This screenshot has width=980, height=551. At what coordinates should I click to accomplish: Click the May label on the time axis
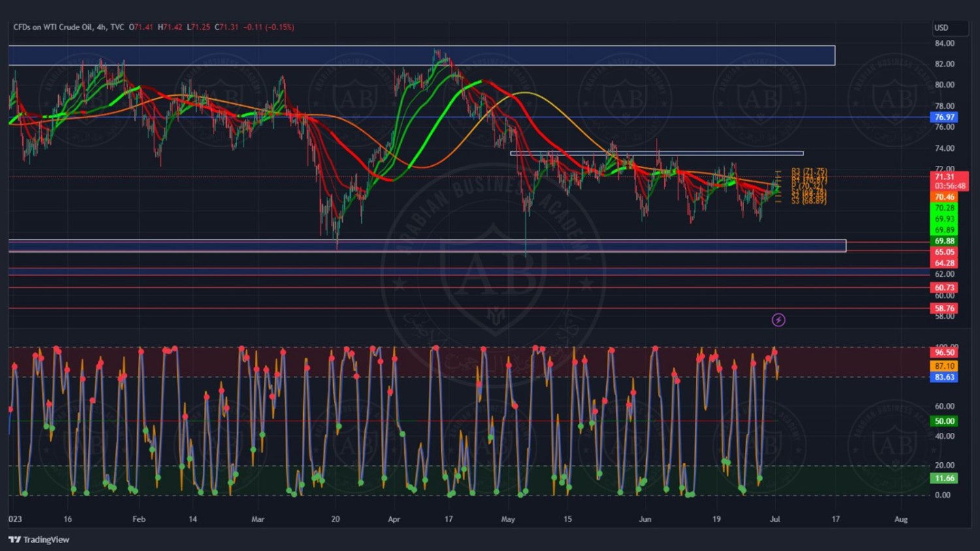click(508, 520)
